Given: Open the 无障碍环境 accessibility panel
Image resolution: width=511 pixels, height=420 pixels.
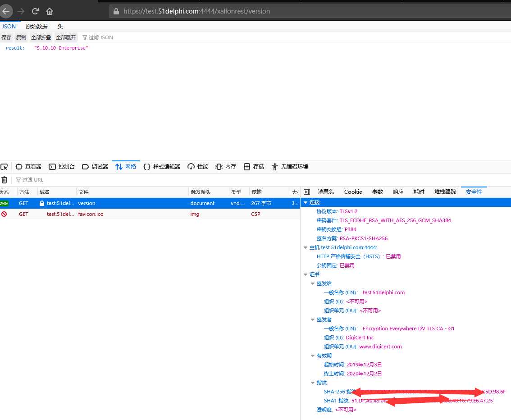Looking at the screenshot, I should (290, 167).
